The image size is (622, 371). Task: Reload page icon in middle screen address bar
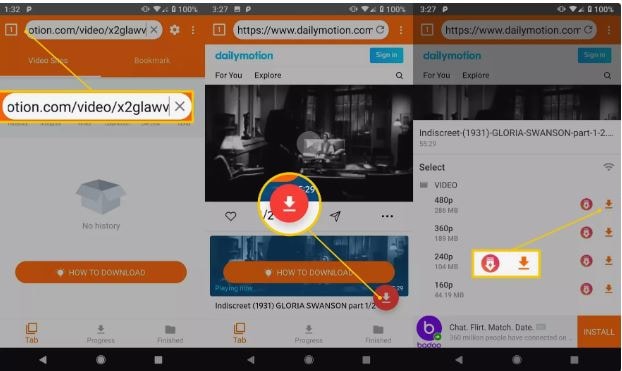380,30
